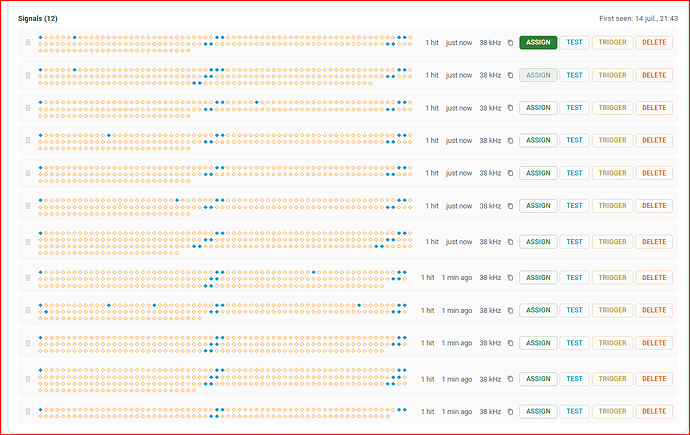Click the drag handle of the seventh signal
Viewport: 690px width, 435px height.
[28, 242]
